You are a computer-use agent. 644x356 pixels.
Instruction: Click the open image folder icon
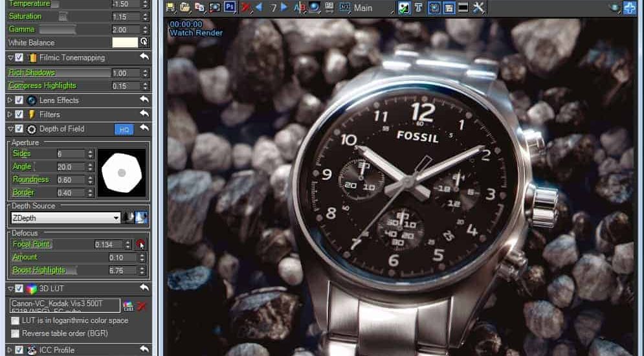click(185, 8)
